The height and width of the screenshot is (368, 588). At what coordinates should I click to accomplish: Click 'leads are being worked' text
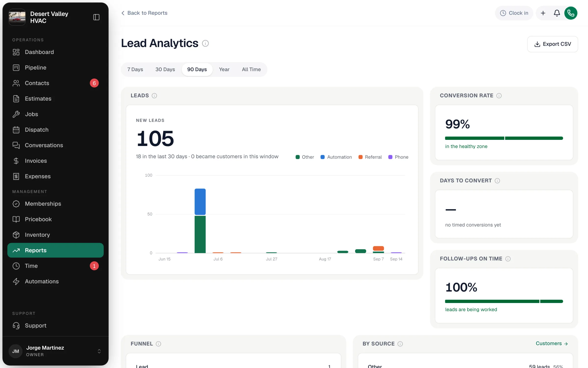pyautogui.click(x=471, y=310)
